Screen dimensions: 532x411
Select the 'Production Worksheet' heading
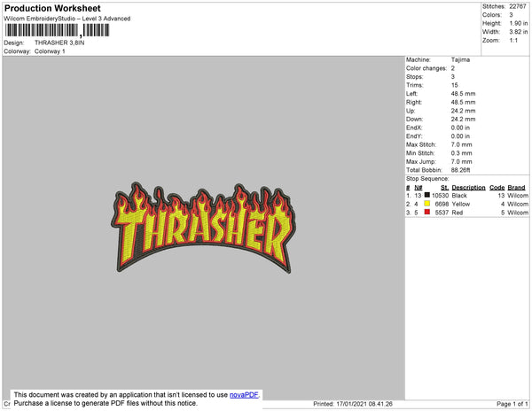[x=52, y=8]
